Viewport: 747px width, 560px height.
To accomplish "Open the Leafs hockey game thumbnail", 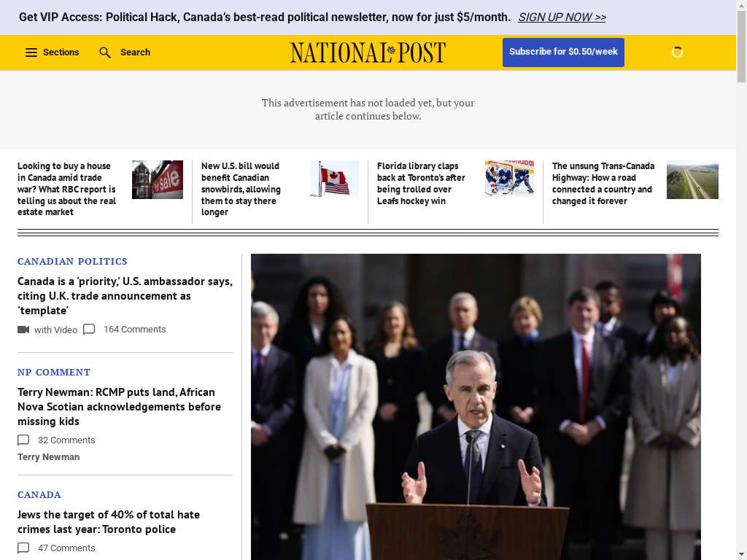I will coord(509,179).
